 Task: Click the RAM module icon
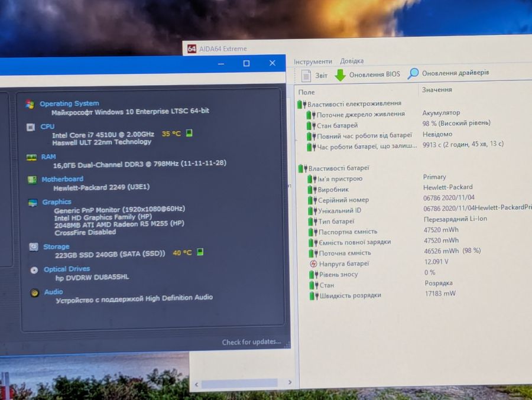31,157
